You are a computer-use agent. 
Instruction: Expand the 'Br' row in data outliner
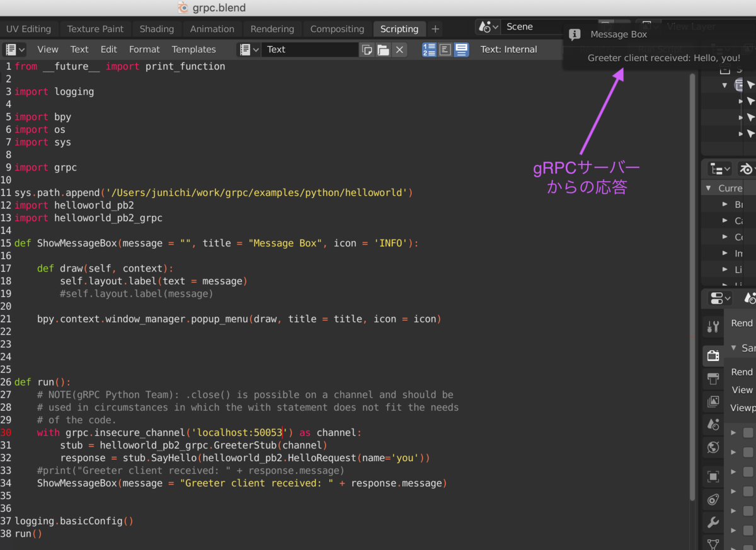click(725, 204)
